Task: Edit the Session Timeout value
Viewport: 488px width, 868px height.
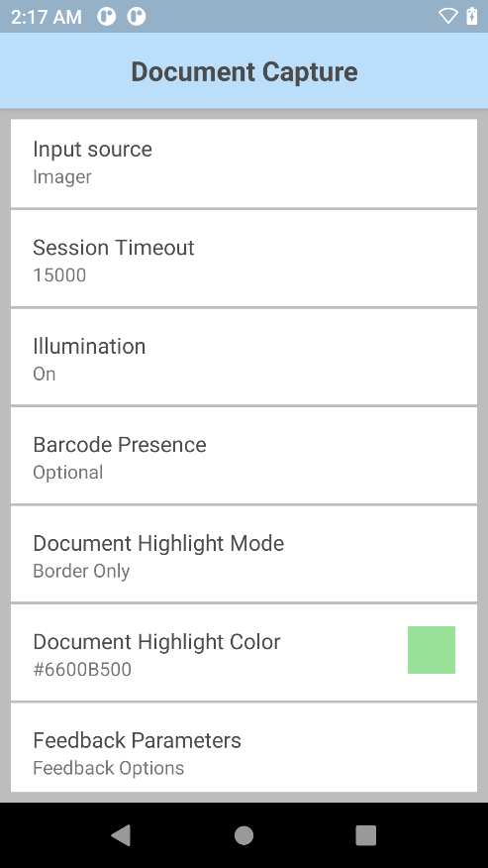Action: [244, 259]
